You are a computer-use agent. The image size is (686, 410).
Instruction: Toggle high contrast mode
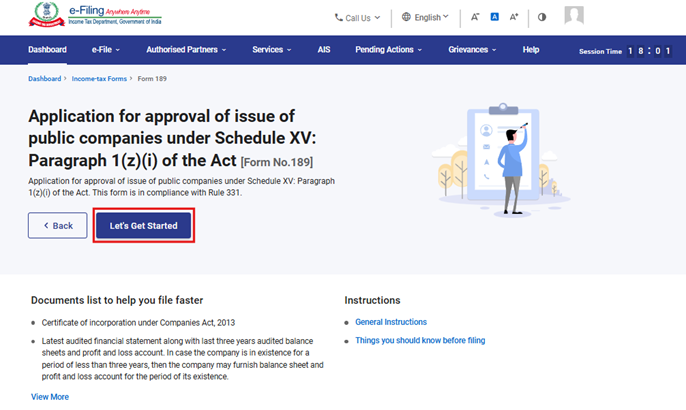click(x=542, y=17)
